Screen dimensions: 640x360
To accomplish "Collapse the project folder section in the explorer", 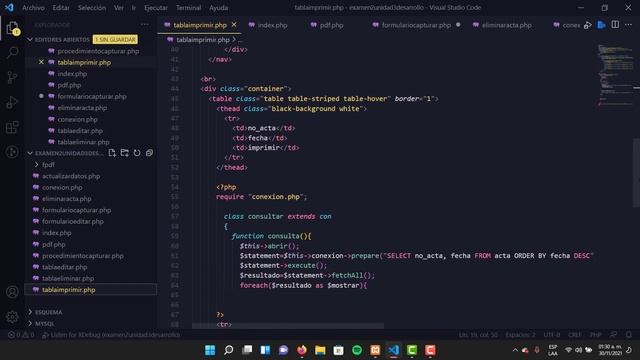I will tap(65, 153).
